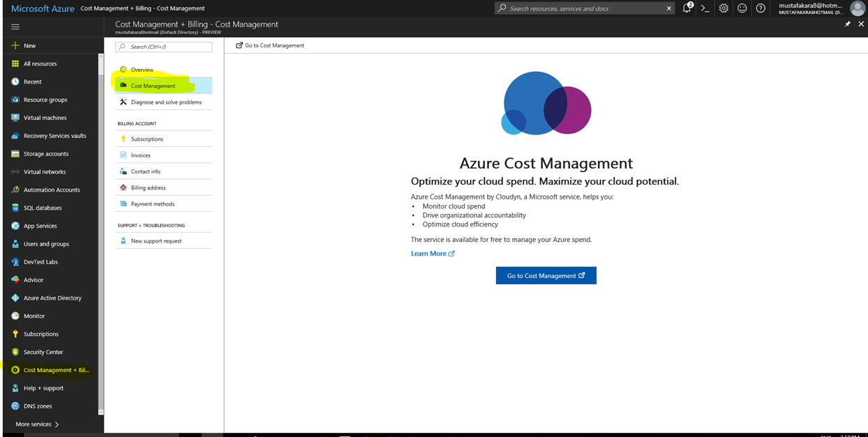Image resolution: width=868 pixels, height=437 pixels.
Task: Click the App Services icon
Action: coord(15,226)
